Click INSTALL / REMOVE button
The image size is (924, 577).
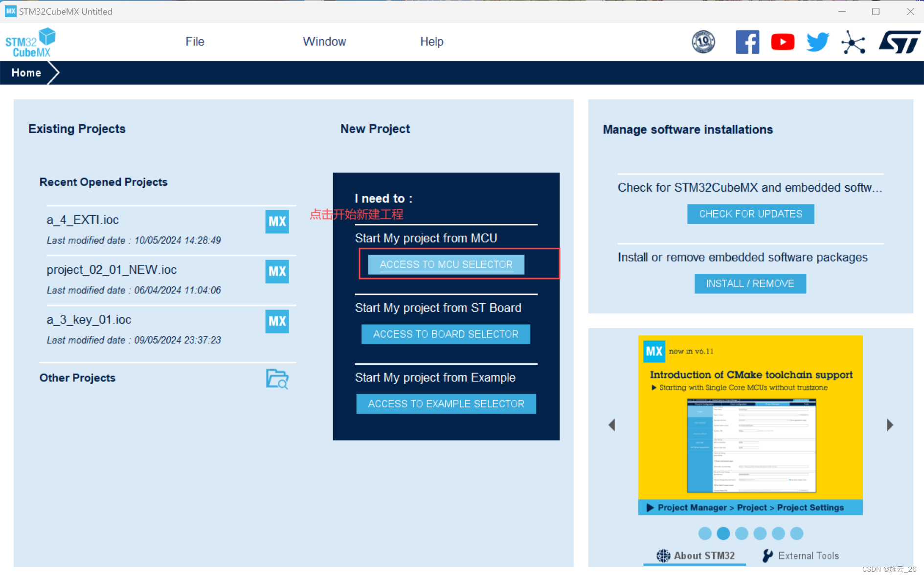pos(750,284)
